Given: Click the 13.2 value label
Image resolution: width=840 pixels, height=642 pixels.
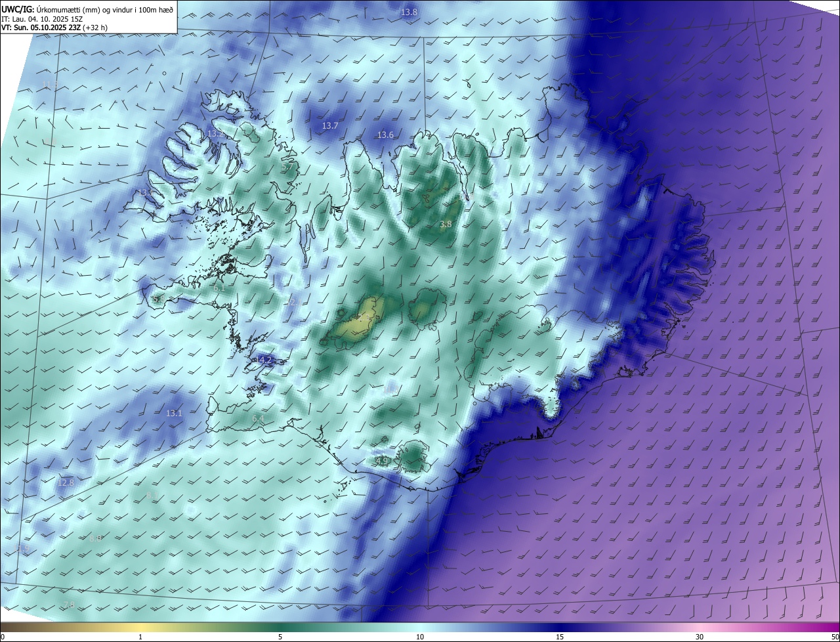Looking at the screenshot, I should coord(215,133).
